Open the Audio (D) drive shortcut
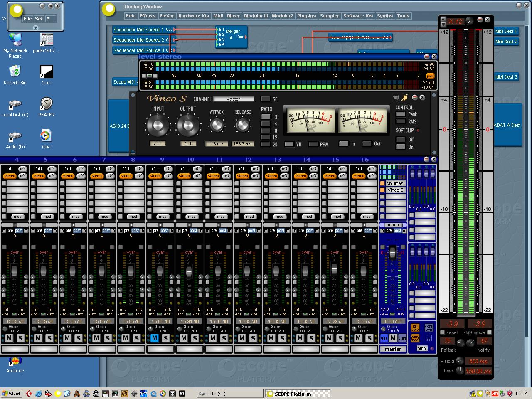Screen dimensions: 532x399 (15, 140)
